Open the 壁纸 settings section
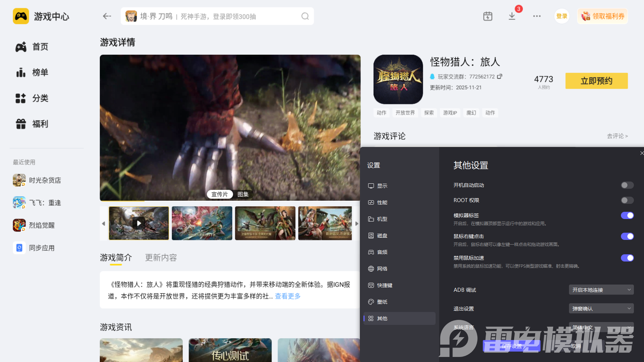The image size is (644, 362). coord(382,302)
